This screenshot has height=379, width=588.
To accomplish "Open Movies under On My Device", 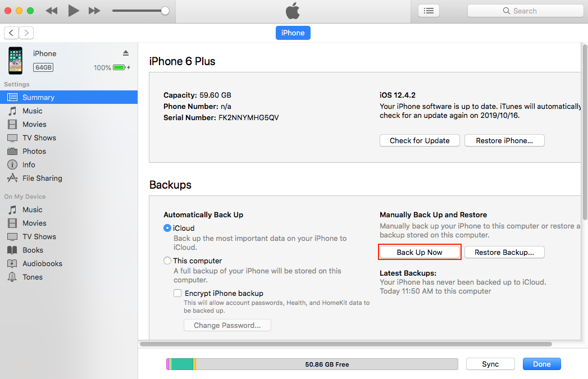I will (x=69, y=223).
